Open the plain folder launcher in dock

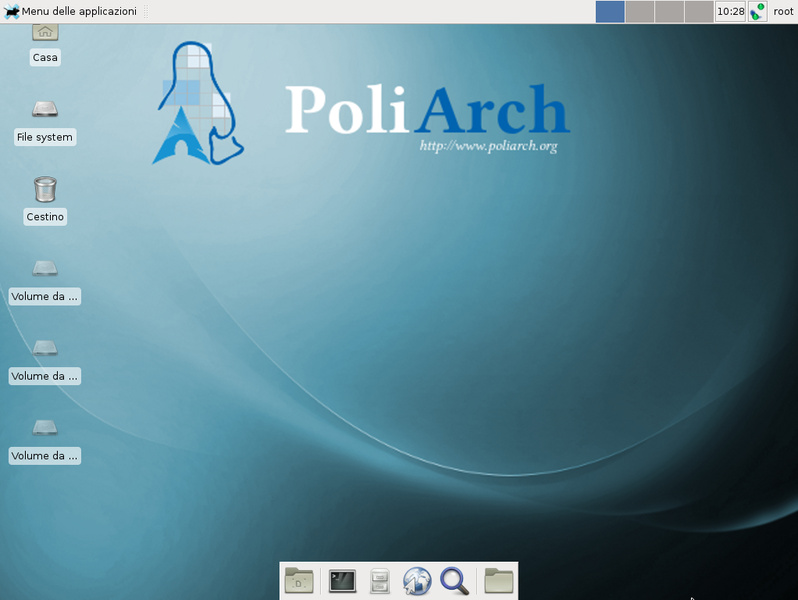(x=499, y=581)
